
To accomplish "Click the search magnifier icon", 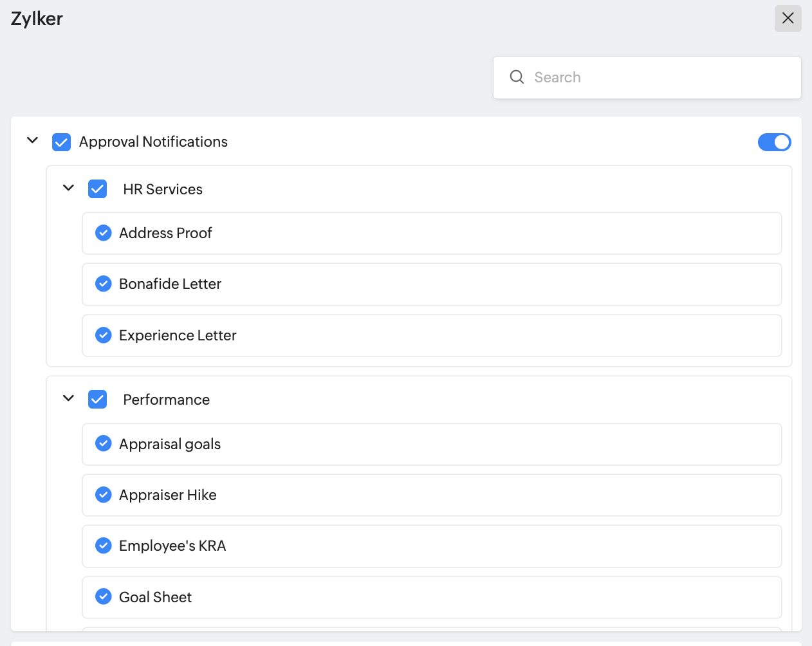I will click(x=517, y=77).
